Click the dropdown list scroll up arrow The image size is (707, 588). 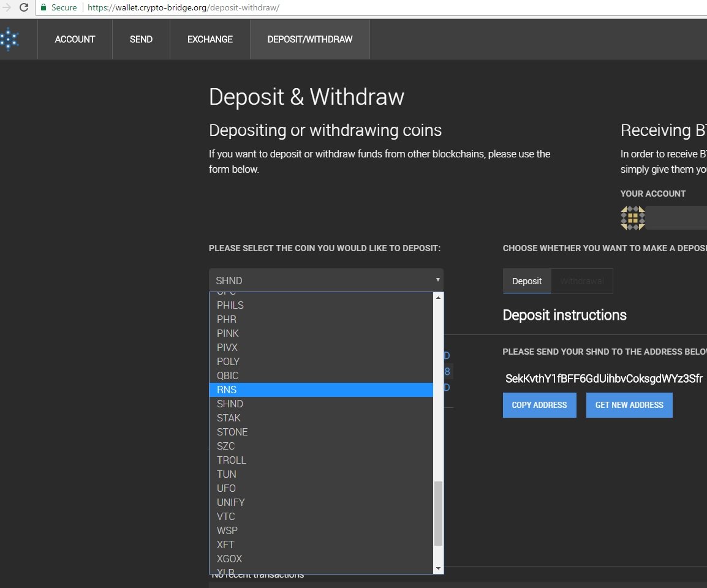click(438, 298)
